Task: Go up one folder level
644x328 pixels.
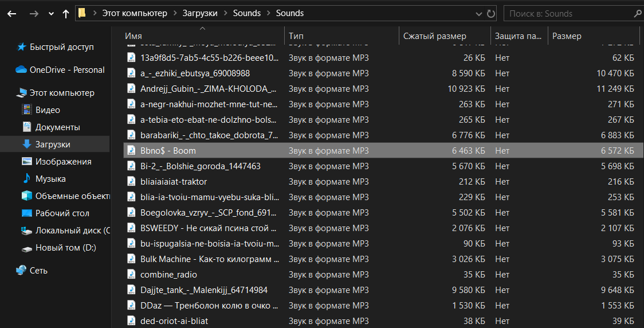Action: tap(66, 14)
